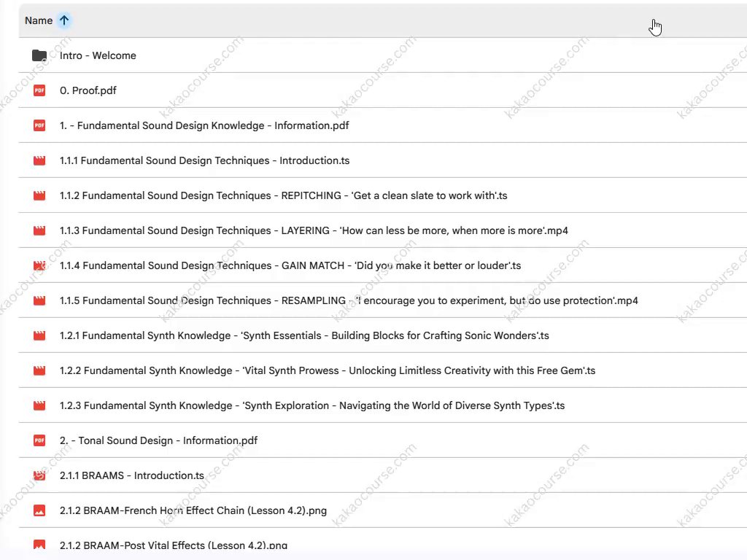Select the 1.1.2 REPITCHING video file
747x560 pixels.
pos(283,195)
